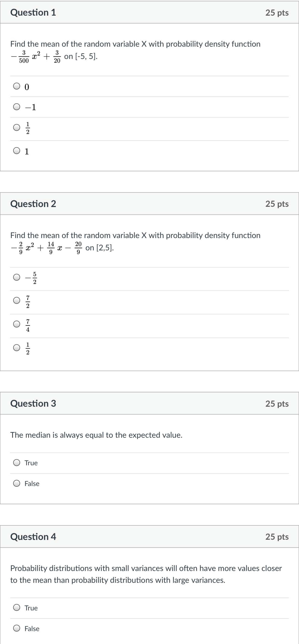Click the Question 2 header
The image size is (299, 644).
pyautogui.click(x=33, y=204)
